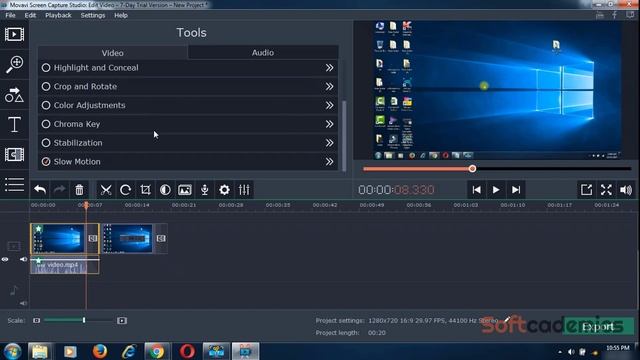Split clip with the scissors icon

106,190
